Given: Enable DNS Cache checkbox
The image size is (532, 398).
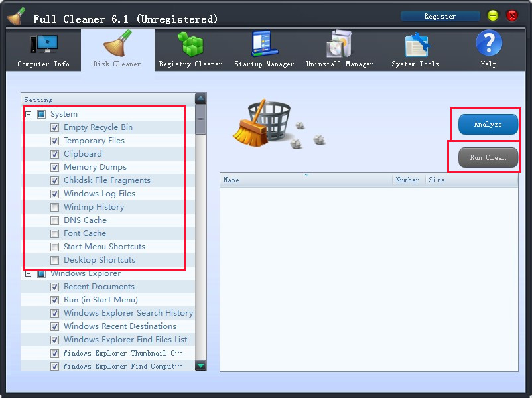Looking at the screenshot, I should 54,220.
